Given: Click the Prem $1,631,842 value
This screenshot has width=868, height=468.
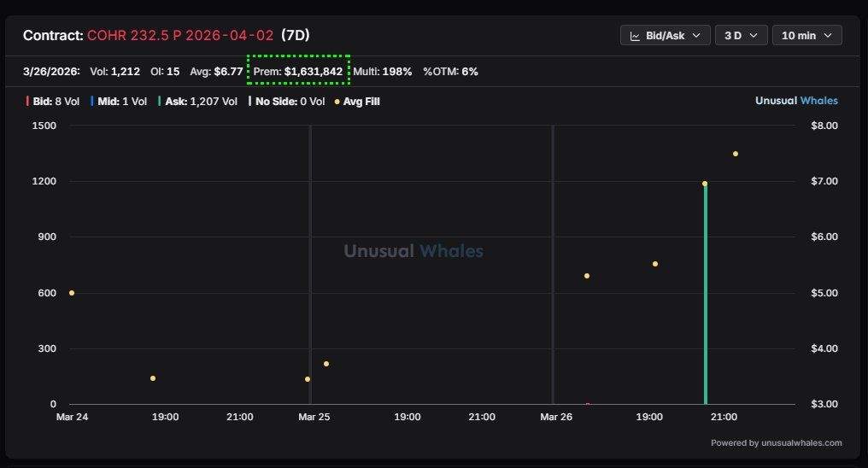Looking at the screenshot, I should tap(299, 71).
